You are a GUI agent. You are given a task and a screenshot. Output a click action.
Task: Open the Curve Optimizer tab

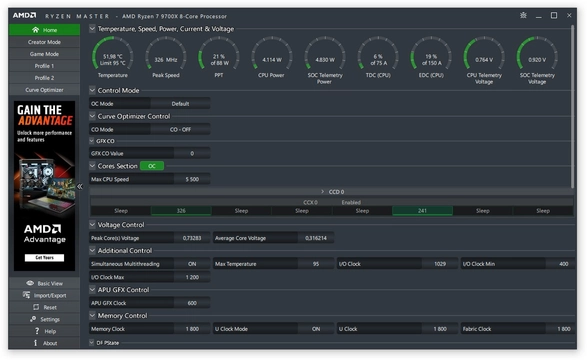point(44,90)
